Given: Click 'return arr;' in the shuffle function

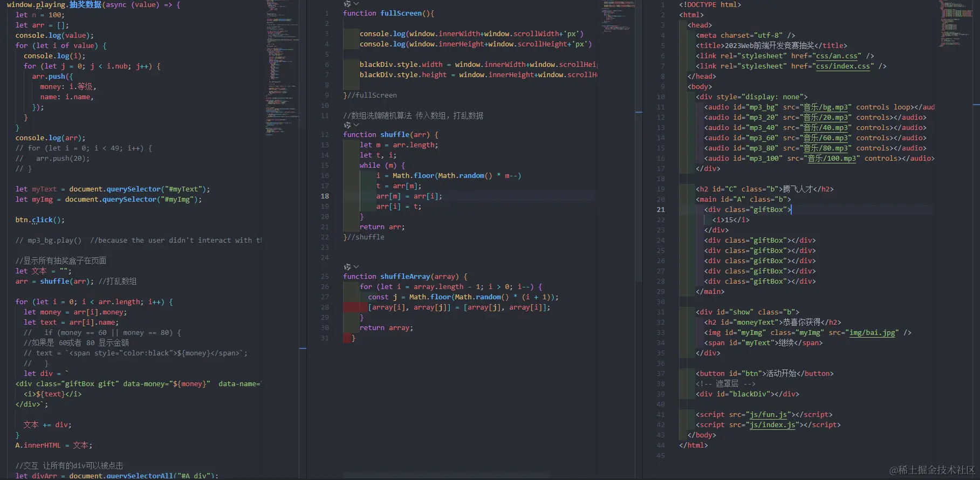Looking at the screenshot, I should coord(382,227).
